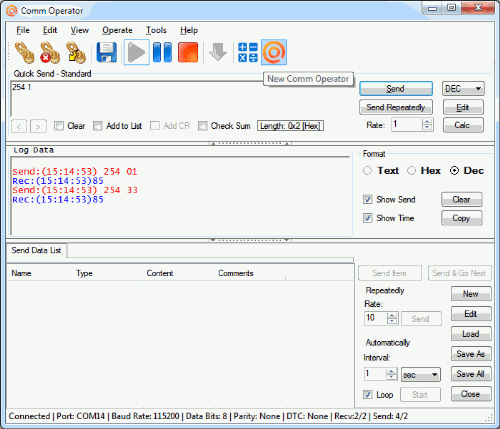Open the DEC format dropdown
This screenshot has height=429, width=500.
point(463,89)
